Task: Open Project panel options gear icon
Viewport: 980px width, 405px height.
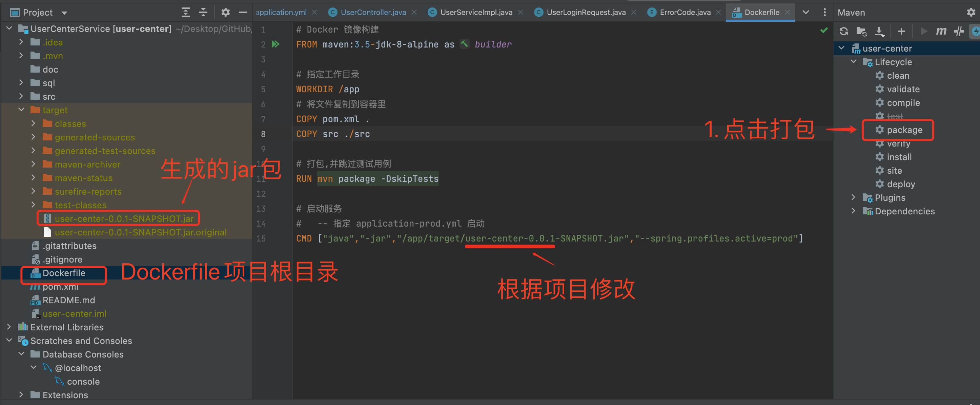Action: point(226,12)
